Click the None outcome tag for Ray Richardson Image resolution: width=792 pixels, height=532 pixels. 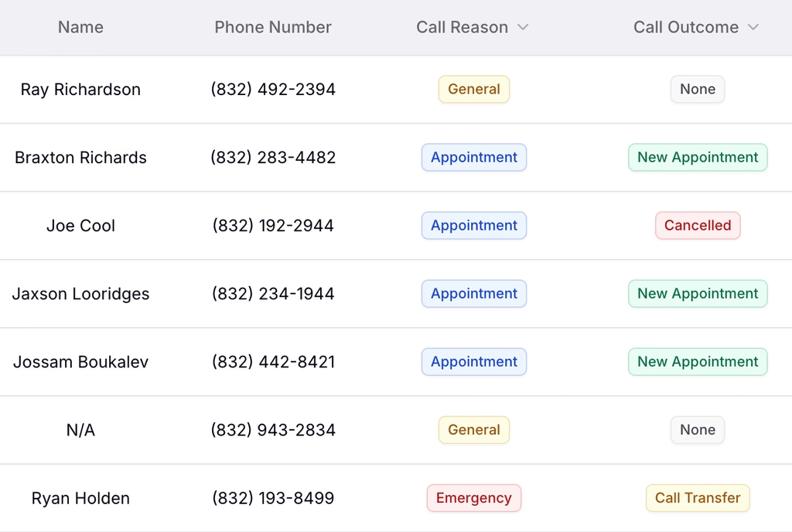point(698,90)
